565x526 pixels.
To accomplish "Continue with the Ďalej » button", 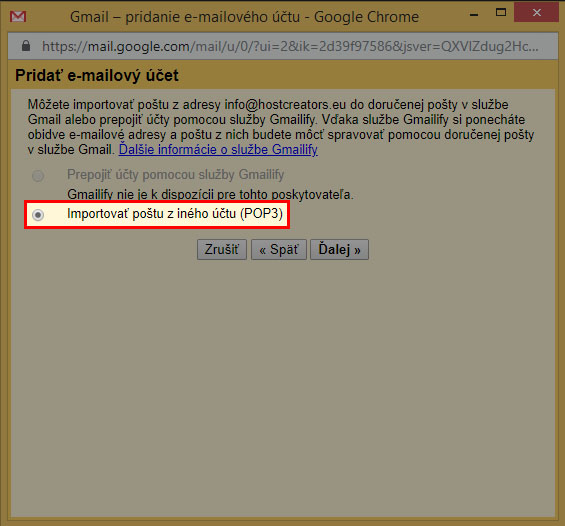I will [x=339, y=249].
